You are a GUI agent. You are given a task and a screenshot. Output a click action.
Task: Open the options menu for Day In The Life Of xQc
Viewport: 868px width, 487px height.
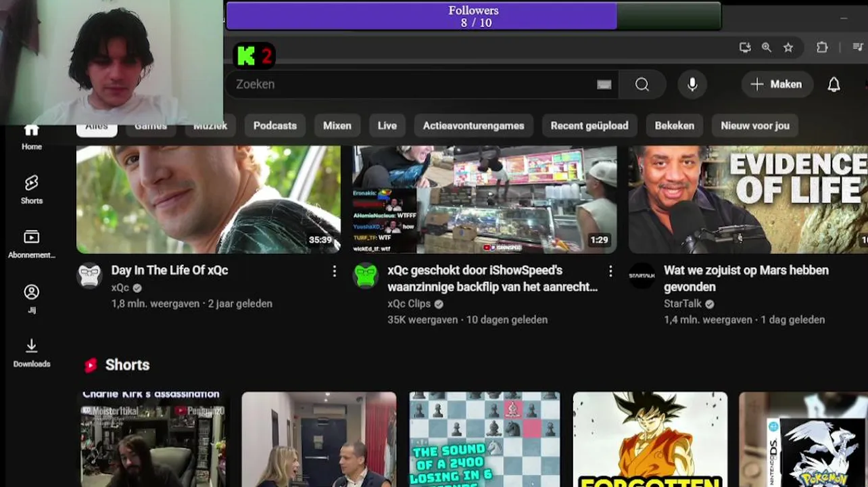(x=334, y=271)
